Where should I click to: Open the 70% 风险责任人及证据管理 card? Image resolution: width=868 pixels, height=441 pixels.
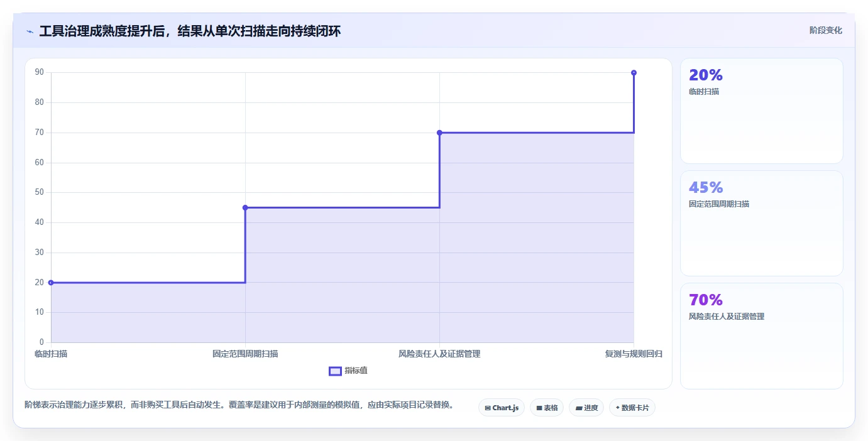762,336
